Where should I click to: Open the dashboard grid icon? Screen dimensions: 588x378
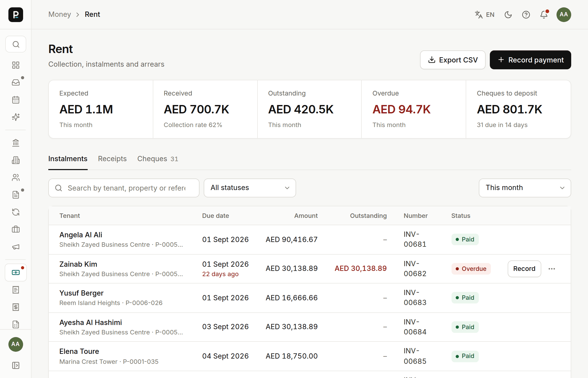pos(16,65)
